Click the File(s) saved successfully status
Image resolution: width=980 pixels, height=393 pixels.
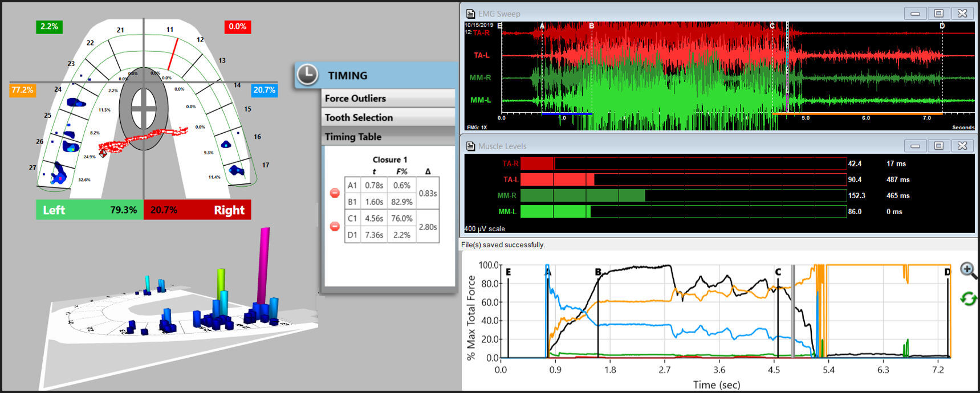tap(503, 245)
